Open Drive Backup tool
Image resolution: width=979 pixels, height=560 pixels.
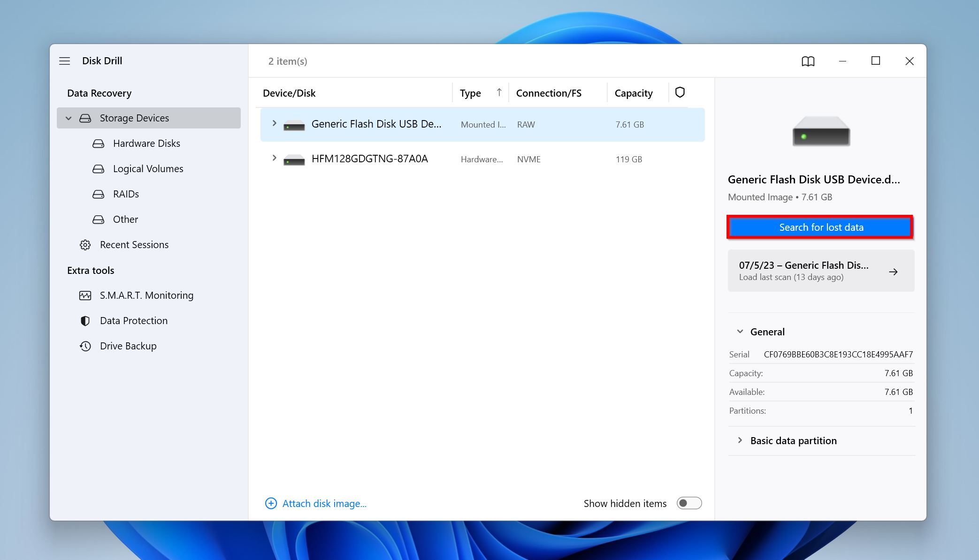coord(129,346)
